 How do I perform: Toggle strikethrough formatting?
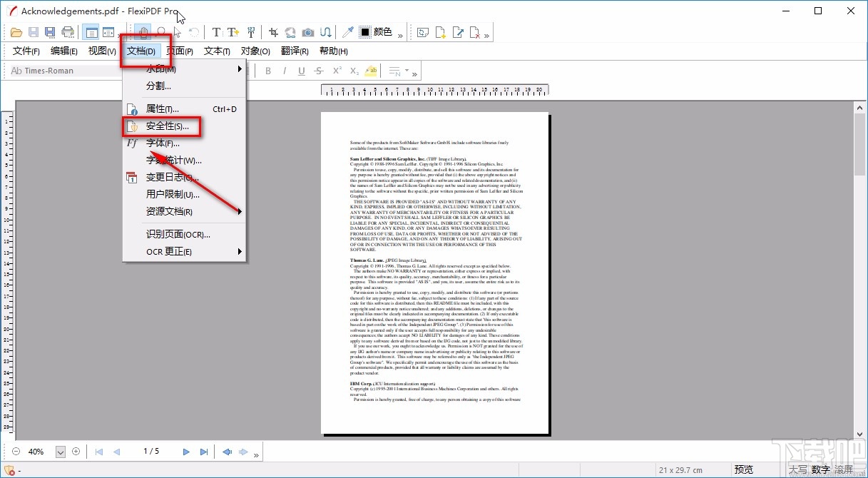point(319,71)
